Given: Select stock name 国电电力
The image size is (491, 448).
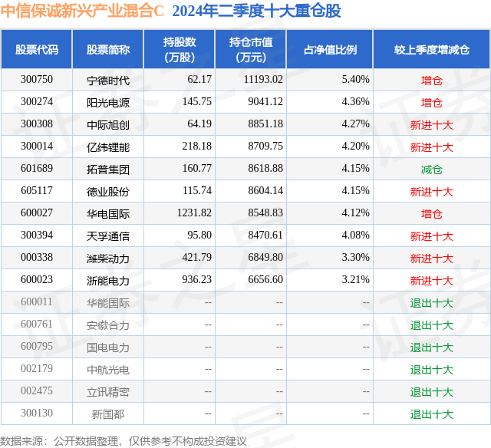Looking at the screenshot, I should (108, 348).
